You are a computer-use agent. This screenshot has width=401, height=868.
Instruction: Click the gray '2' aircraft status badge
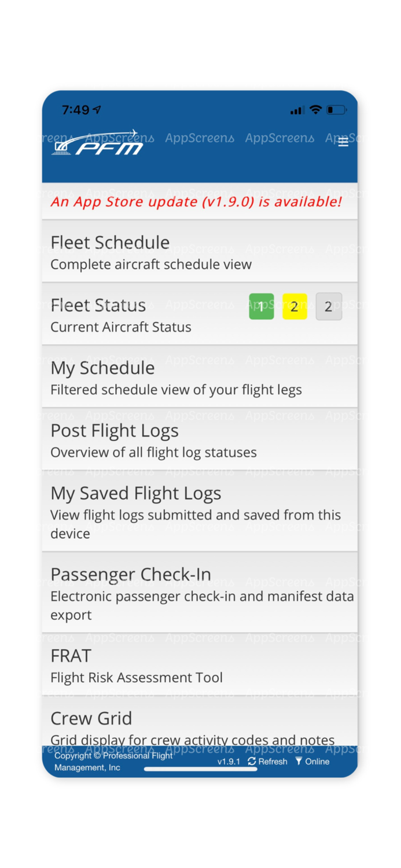coord(329,307)
